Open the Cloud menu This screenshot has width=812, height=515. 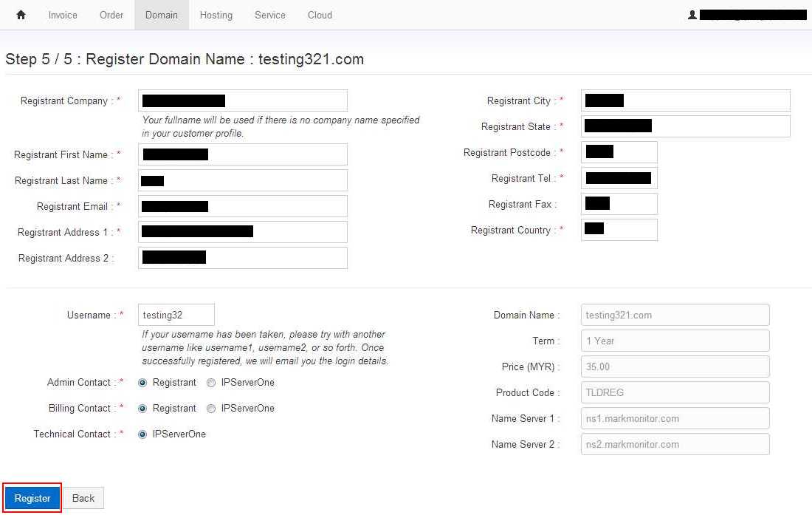(x=320, y=15)
